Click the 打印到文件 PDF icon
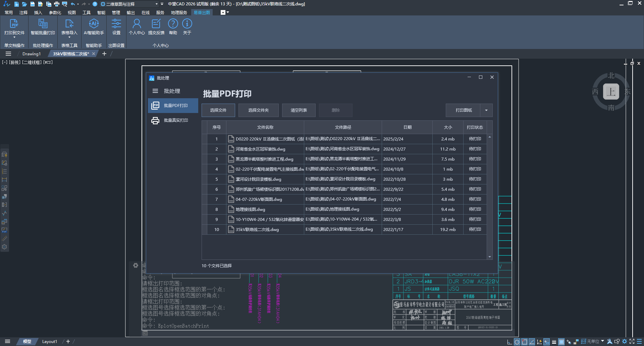The width and height of the screenshot is (644, 346). point(14,24)
